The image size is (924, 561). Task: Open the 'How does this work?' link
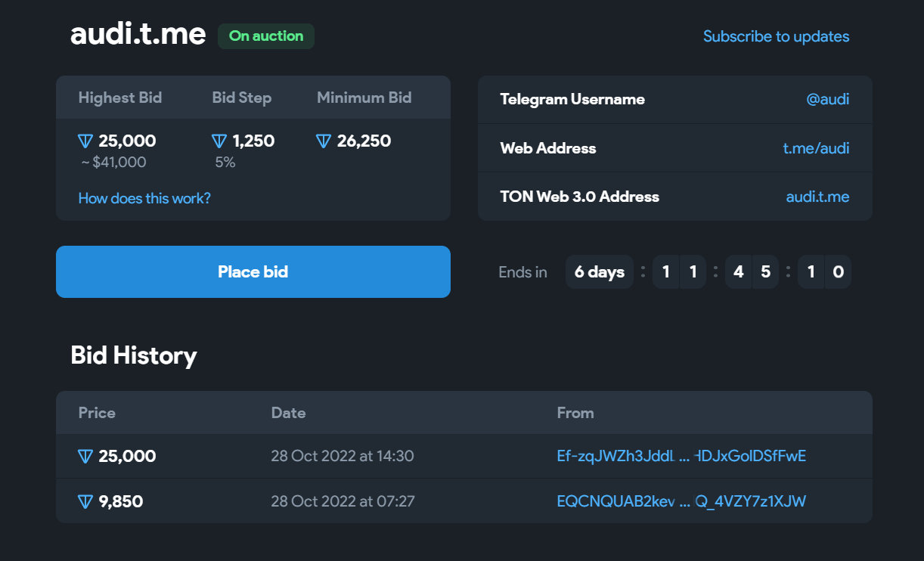[x=144, y=199]
